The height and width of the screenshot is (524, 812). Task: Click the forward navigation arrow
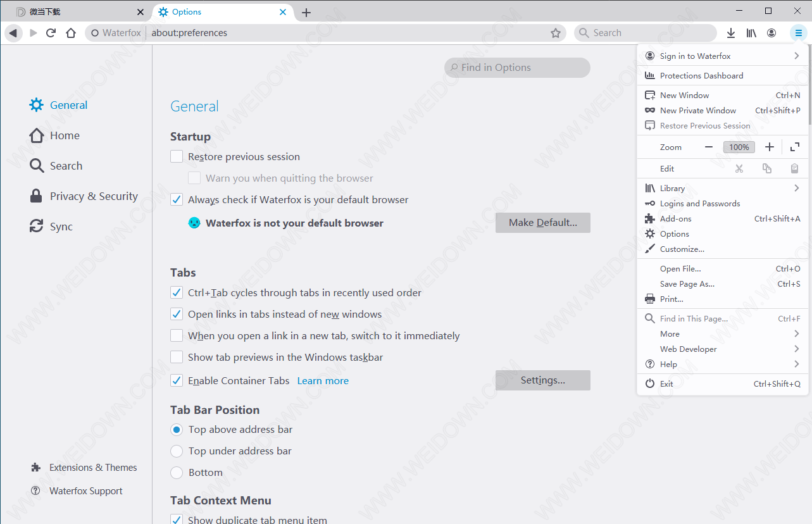click(x=34, y=33)
